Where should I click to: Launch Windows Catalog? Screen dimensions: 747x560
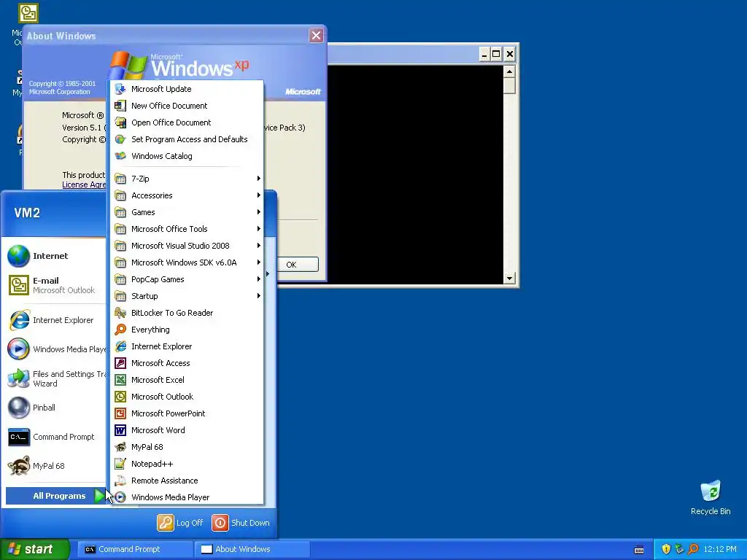[x=187, y=156]
